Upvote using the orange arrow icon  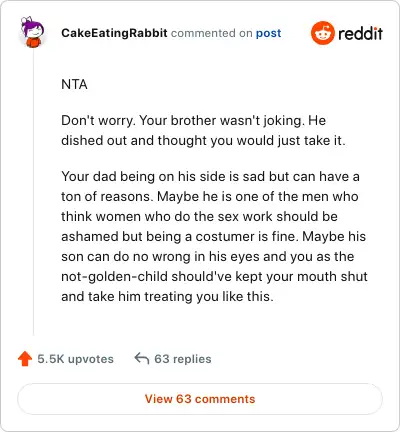click(25, 359)
